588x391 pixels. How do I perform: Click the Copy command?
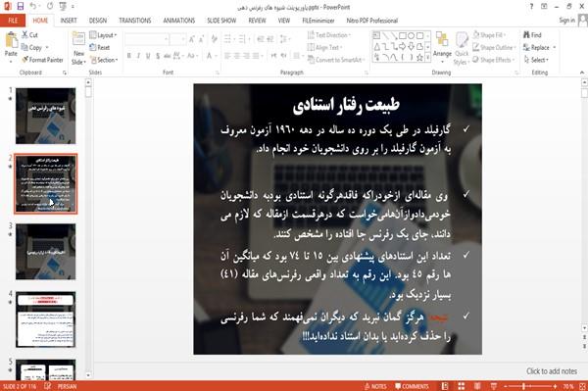[31, 47]
